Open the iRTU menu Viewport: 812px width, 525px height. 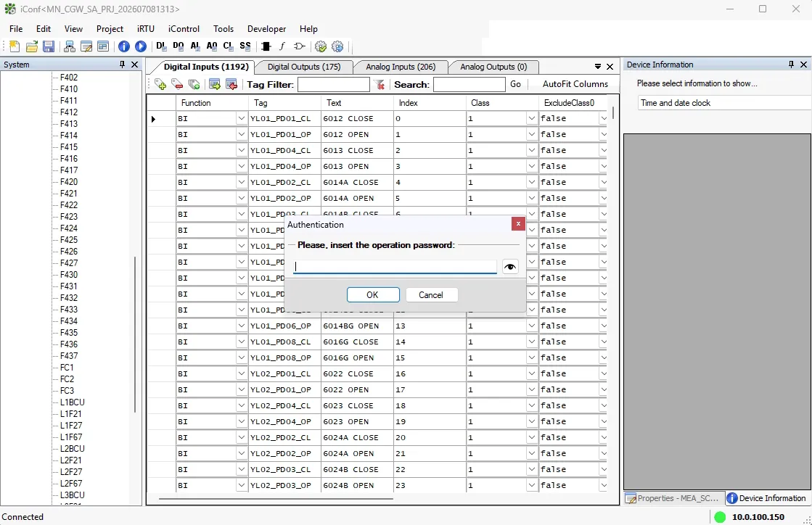tap(146, 29)
